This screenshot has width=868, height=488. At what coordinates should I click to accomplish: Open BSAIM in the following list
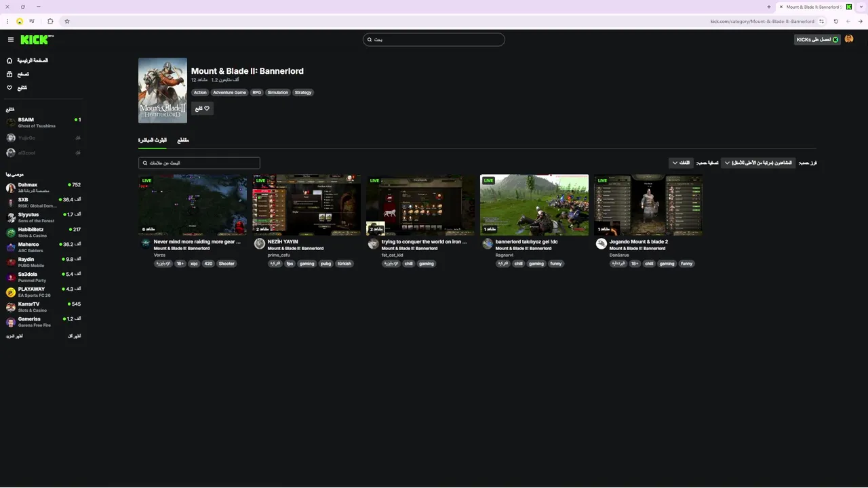click(x=43, y=122)
